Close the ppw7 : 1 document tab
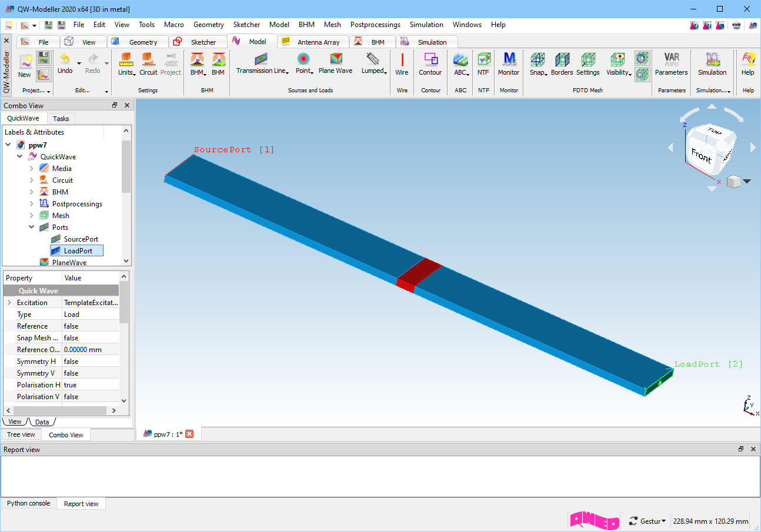This screenshot has width=761, height=532. coord(189,434)
